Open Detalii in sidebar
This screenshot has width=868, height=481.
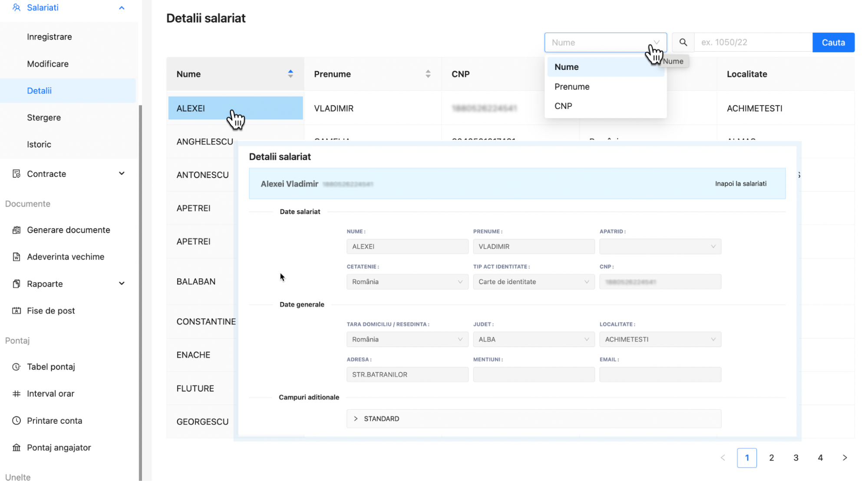pyautogui.click(x=68, y=91)
